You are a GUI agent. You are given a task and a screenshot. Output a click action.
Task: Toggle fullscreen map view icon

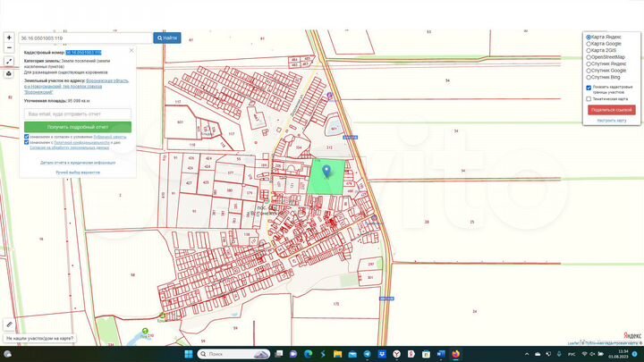click(9, 61)
